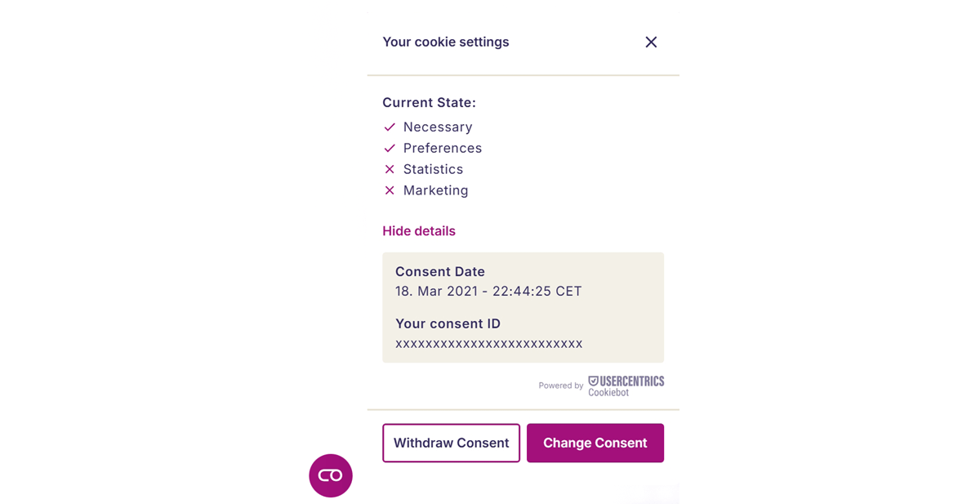
Task: Click the X mark beside Statistics
Action: [x=389, y=169]
